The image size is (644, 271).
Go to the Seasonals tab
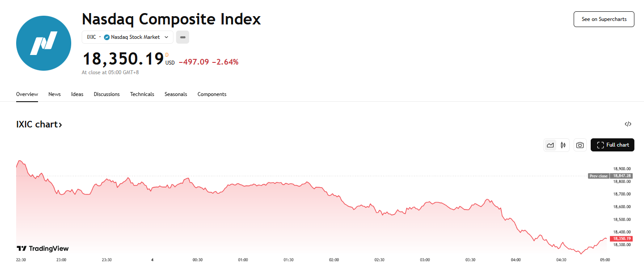pyautogui.click(x=176, y=94)
